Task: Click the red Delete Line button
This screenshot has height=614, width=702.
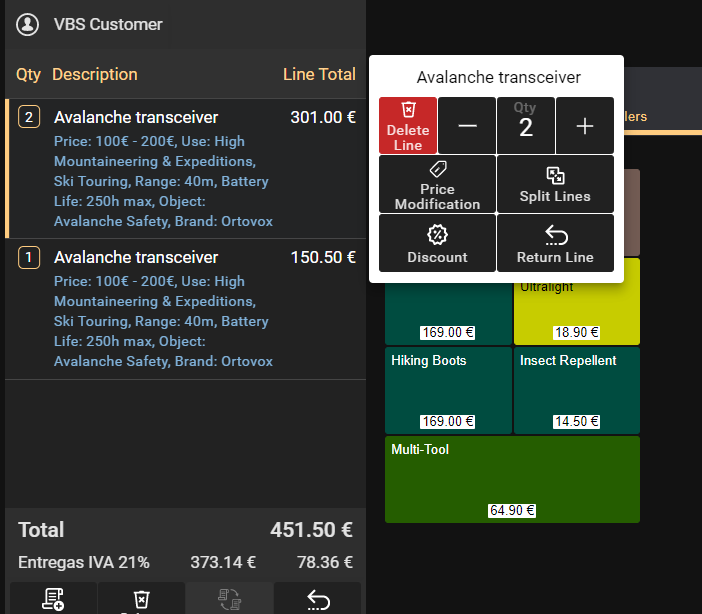Action: (407, 125)
